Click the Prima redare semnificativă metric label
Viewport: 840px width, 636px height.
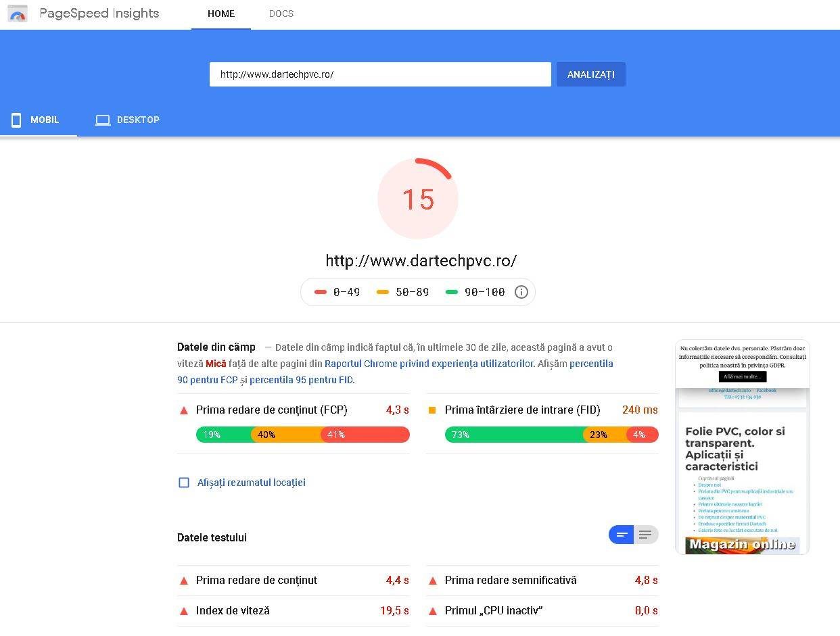click(x=511, y=580)
